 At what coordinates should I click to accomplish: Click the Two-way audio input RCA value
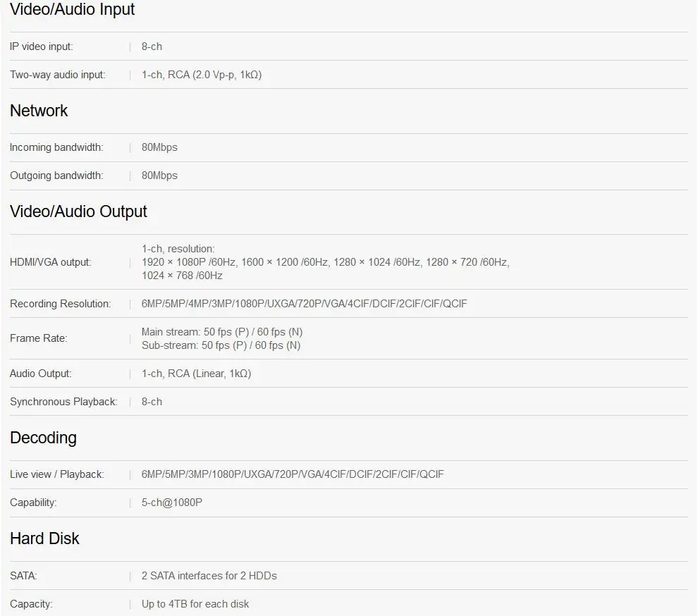[202, 75]
